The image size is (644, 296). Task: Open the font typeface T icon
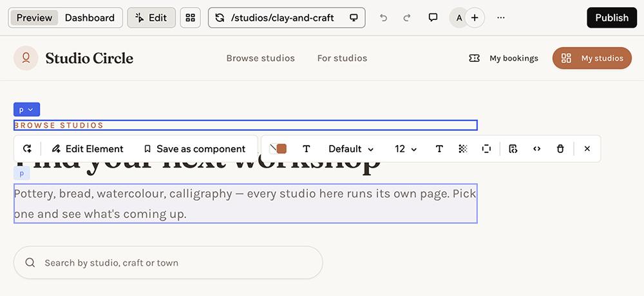click(x=306, y=149)
